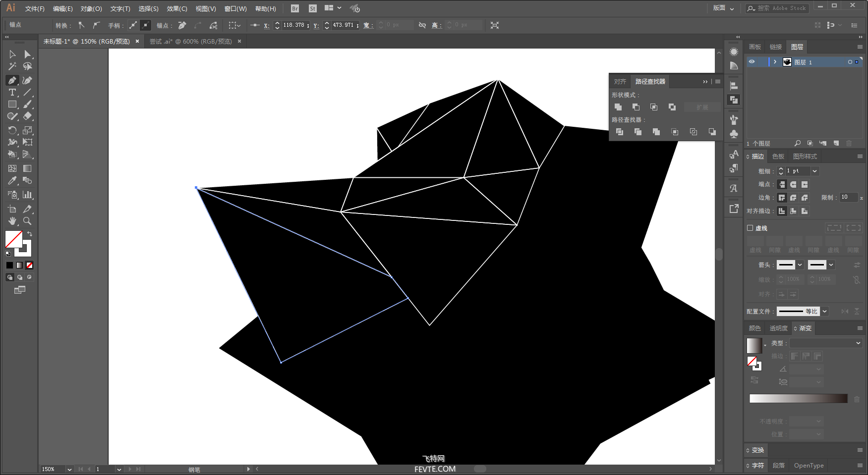Open the 字符 character panel
The width and height of the screenshot is (868, 475).
(x=757, y=466)
